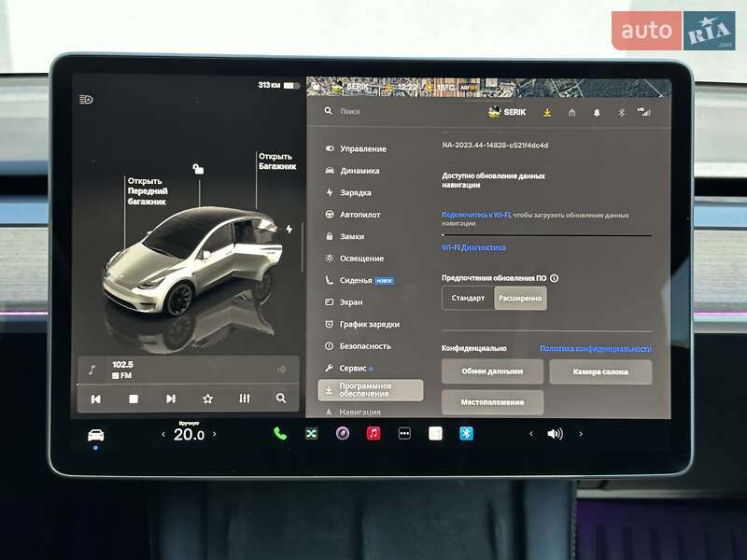Mute via the speaker volume icon
This screenshot has height=560, width=747.
point(555,434)
